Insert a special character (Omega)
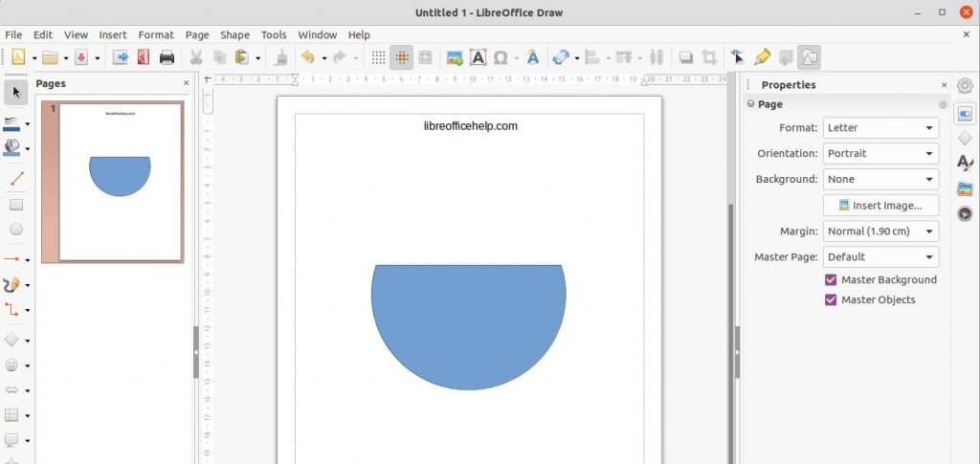 tap(500, 57)
